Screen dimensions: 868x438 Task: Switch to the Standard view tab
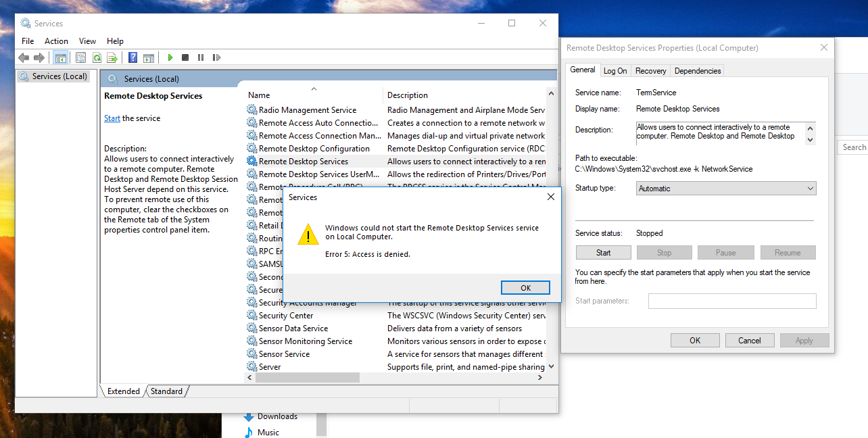point(166,391)
